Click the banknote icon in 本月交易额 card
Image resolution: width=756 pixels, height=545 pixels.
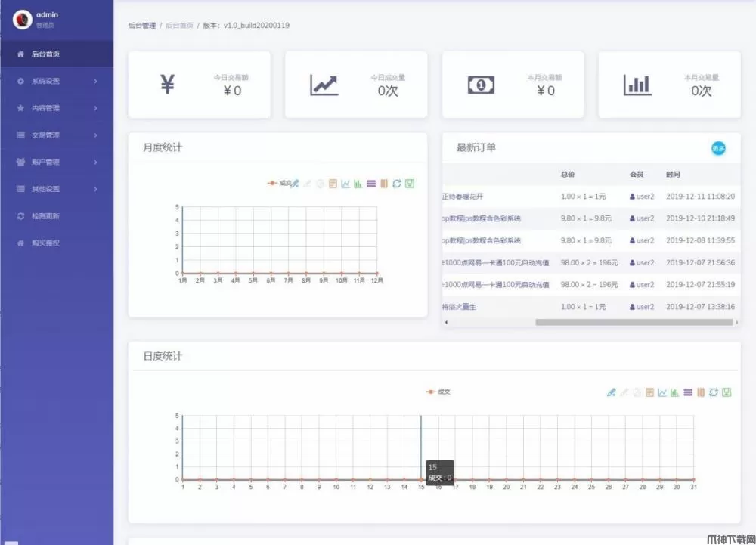481,85
